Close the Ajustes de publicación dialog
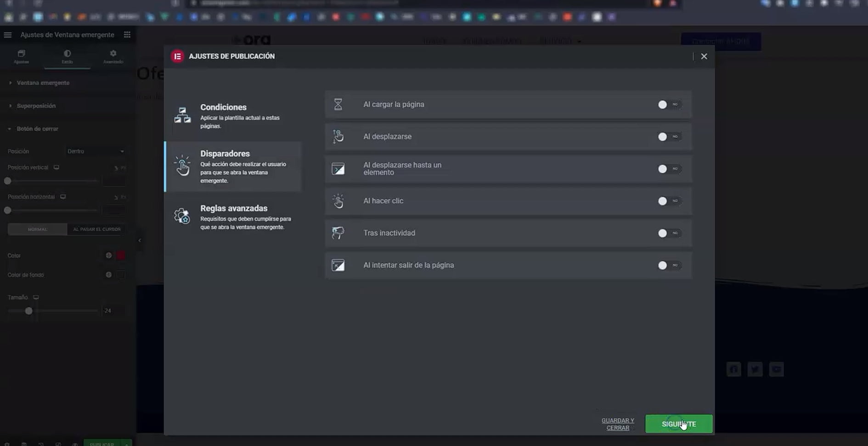868x446 pixels. [x=704, y=56]
